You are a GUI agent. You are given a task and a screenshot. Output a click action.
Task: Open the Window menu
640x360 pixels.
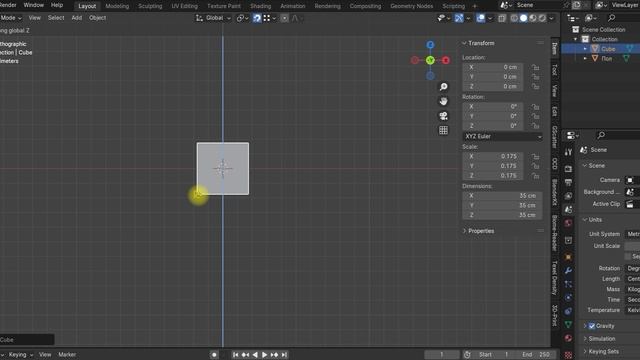coord(33,5)
